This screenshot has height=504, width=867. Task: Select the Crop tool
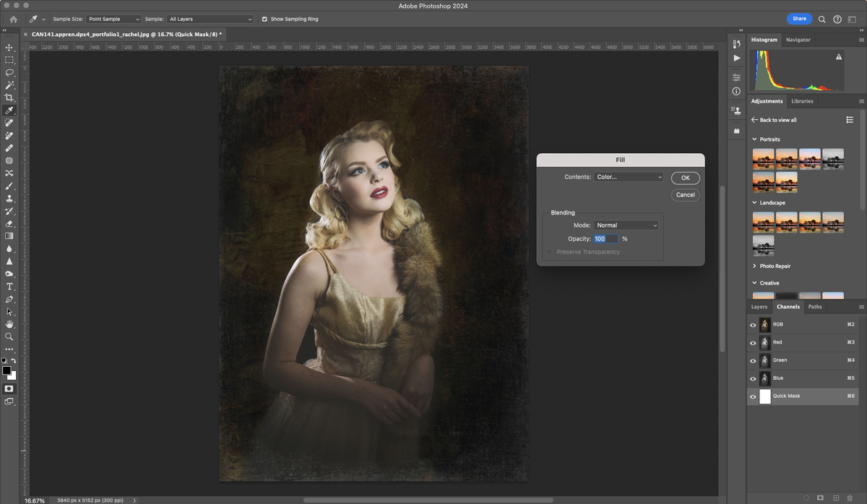[9, 97]
